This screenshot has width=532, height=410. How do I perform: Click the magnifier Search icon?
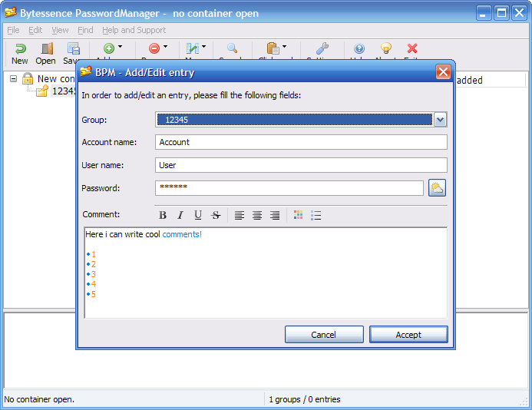click(232, 48)
